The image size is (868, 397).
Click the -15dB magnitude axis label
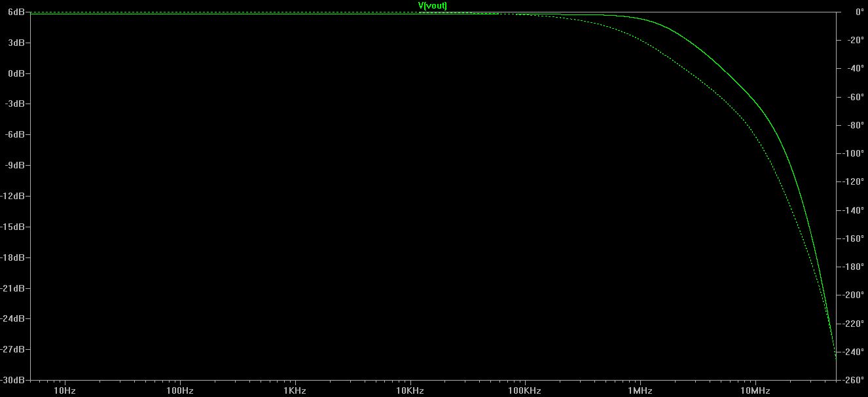tap(13, 227)
